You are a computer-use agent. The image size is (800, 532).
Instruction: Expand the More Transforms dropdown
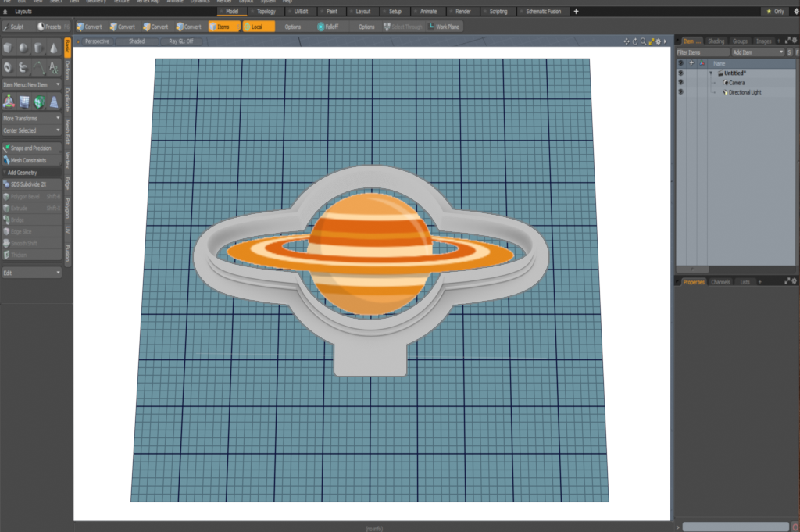pyautogui.click(x=31, y=119)
